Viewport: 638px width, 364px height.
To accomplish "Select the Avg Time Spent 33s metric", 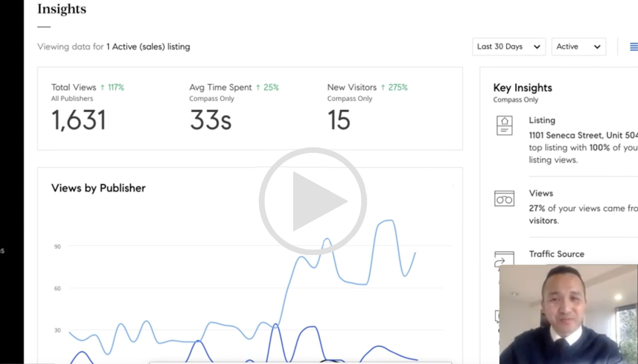I will click(210, 120).
